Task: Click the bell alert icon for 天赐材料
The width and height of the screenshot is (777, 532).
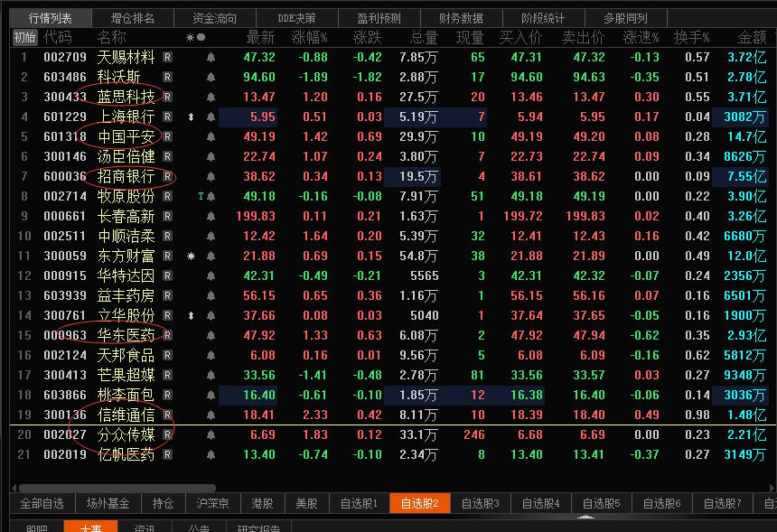Action: point(211,58)
